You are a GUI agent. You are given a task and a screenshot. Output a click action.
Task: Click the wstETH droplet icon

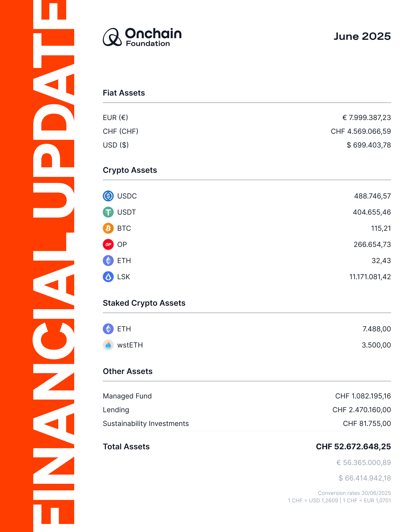click(x=108, y=345)
